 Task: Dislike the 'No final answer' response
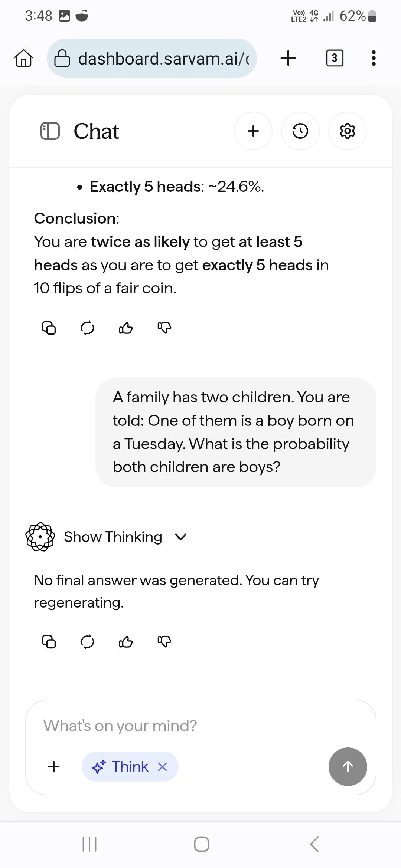coord(164,642)
